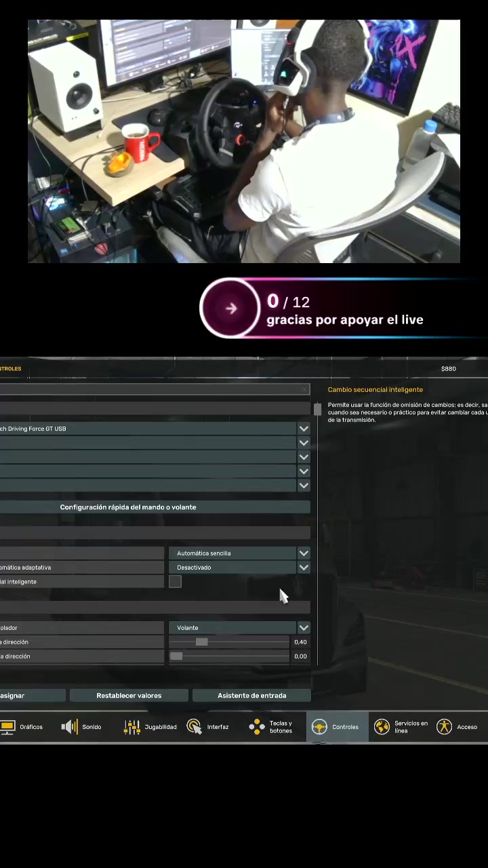488x868 pixels.
Task: Click the settings search field at top
Action: click(155, 389)
